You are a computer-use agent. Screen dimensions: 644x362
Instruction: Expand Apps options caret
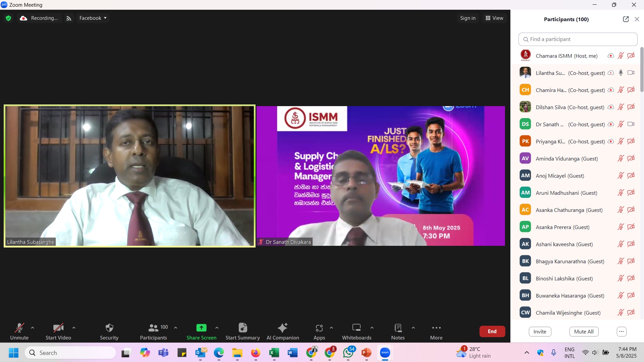point(331,328)
